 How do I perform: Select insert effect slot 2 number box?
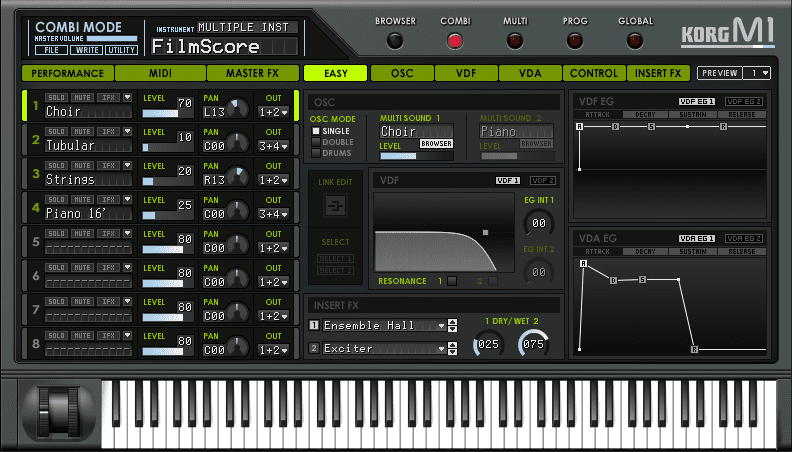pyautogui.click(x=314, y=347)
